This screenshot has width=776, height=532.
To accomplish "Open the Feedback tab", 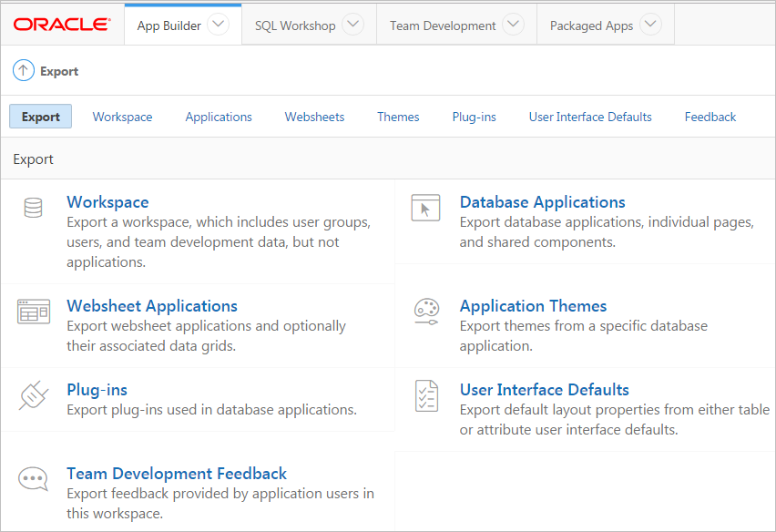I will tap(710, 117).
